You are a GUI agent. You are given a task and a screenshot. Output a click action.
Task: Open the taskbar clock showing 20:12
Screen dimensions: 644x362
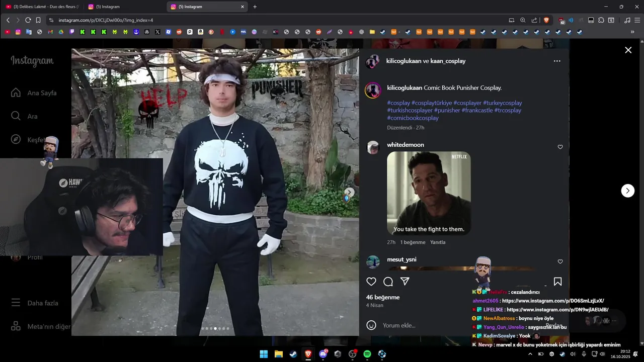621,354
